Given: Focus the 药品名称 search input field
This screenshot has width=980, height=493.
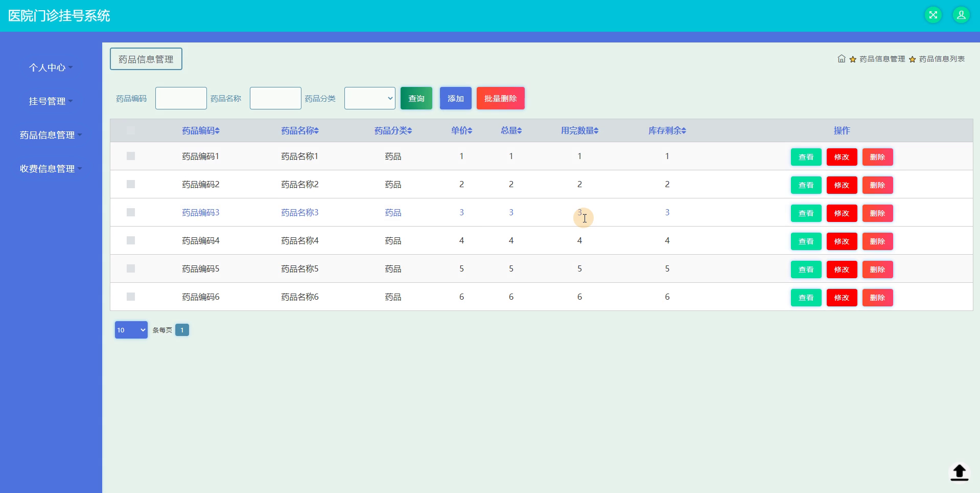Looking at the screenshot, I should (x=275, y=98).
